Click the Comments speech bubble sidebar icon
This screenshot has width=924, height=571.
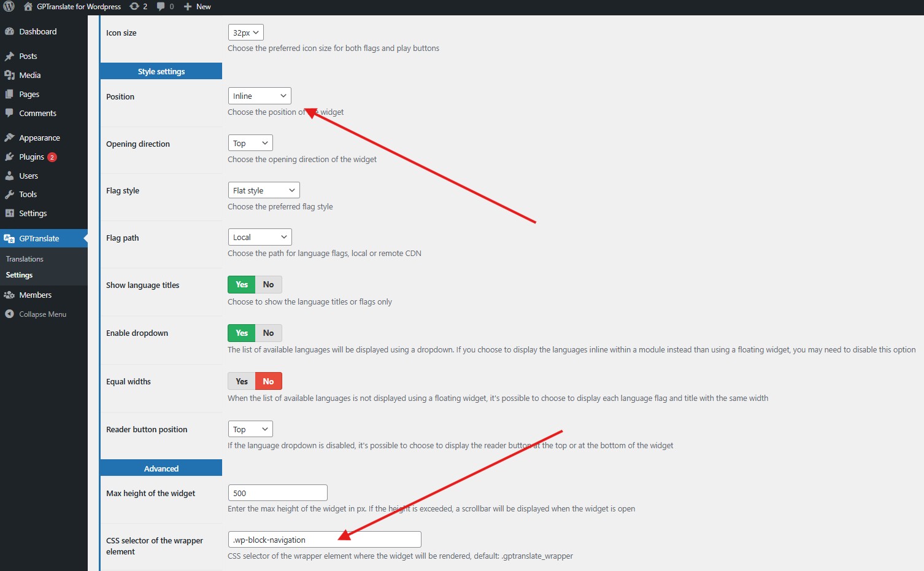[9, 113]
